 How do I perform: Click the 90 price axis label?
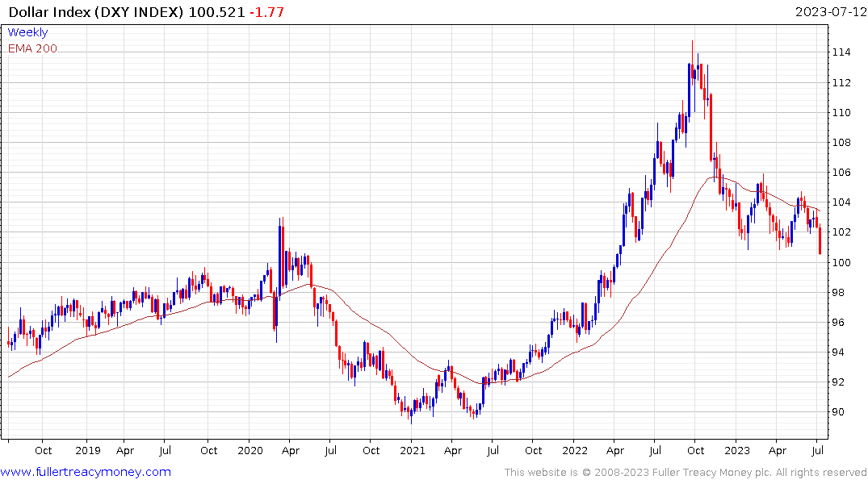pos(838,412)
